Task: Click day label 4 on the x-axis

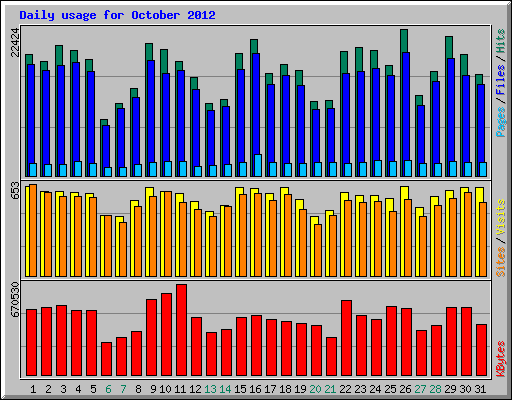Action: pyautogui.click(x=78, y=389)
